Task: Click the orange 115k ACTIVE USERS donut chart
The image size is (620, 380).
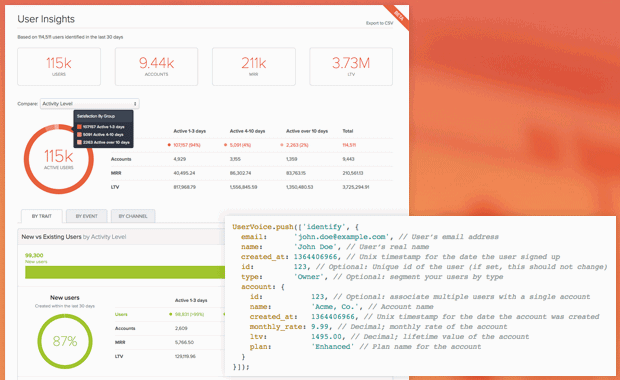Action: (59, 159)
